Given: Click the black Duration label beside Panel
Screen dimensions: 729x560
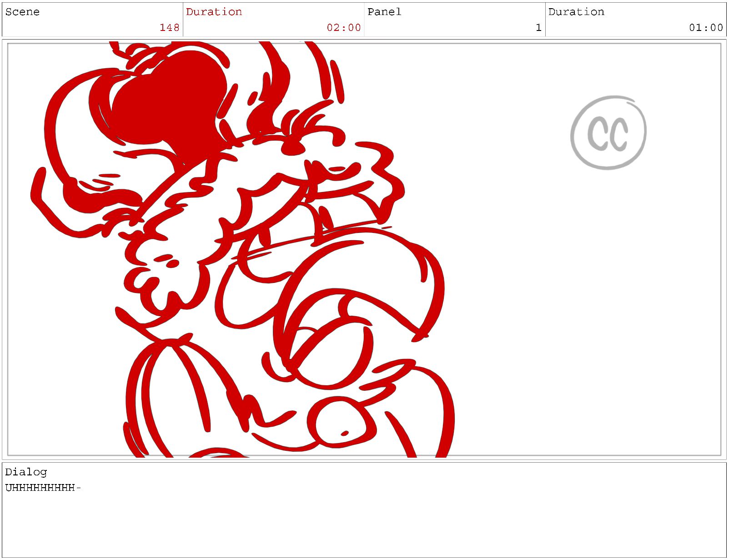Looking at the screenshot, I should click(x=576, y=12).
